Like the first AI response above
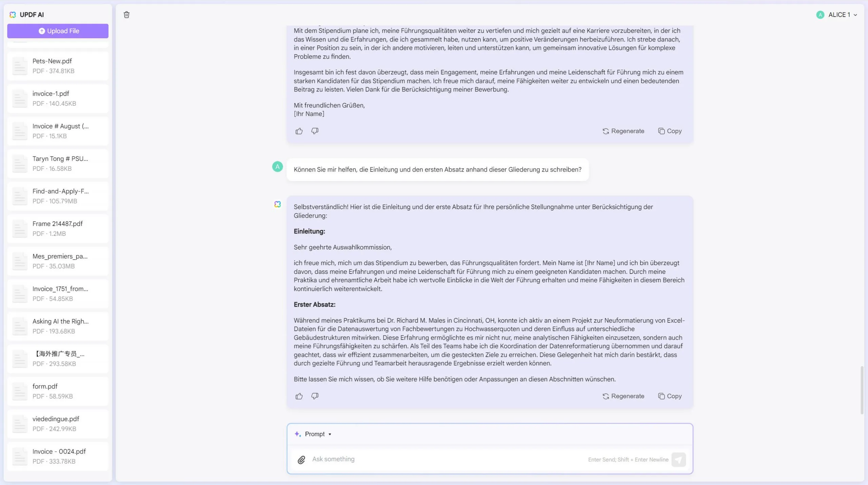 [299, 131]
